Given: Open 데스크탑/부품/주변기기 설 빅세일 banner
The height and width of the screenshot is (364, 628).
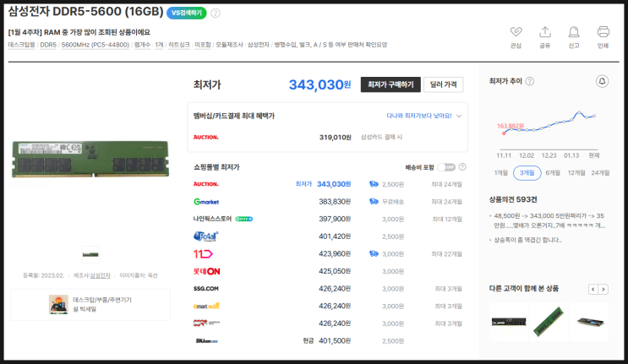Looking at the screenshot, I should coord(90,304).
